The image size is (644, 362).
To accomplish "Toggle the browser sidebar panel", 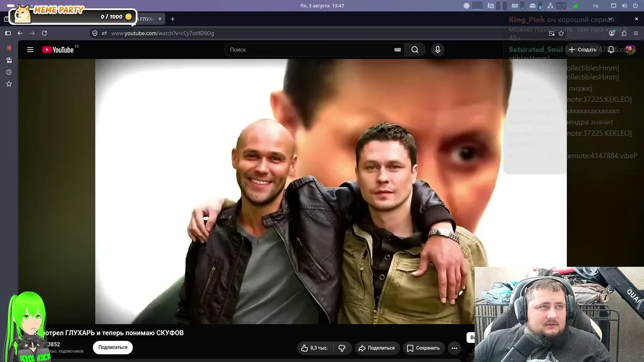I will 8,33.
